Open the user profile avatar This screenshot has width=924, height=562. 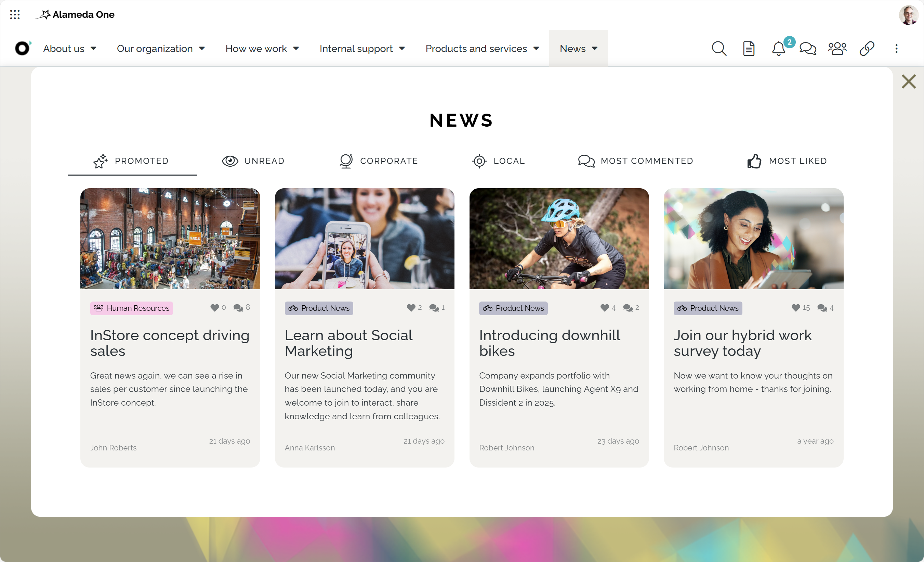(x=908, y=15)
